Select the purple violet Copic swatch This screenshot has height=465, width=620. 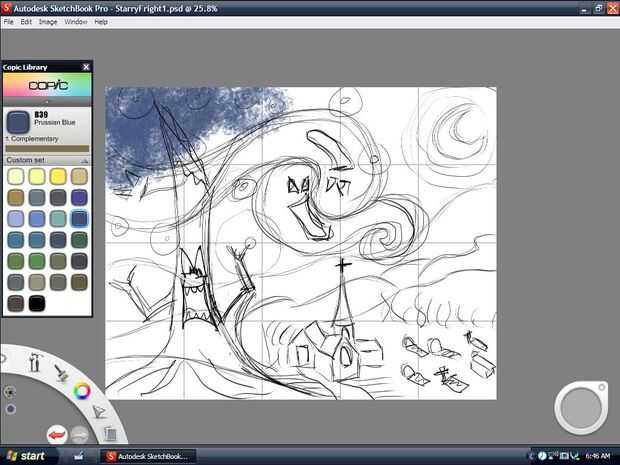[79, 197]
